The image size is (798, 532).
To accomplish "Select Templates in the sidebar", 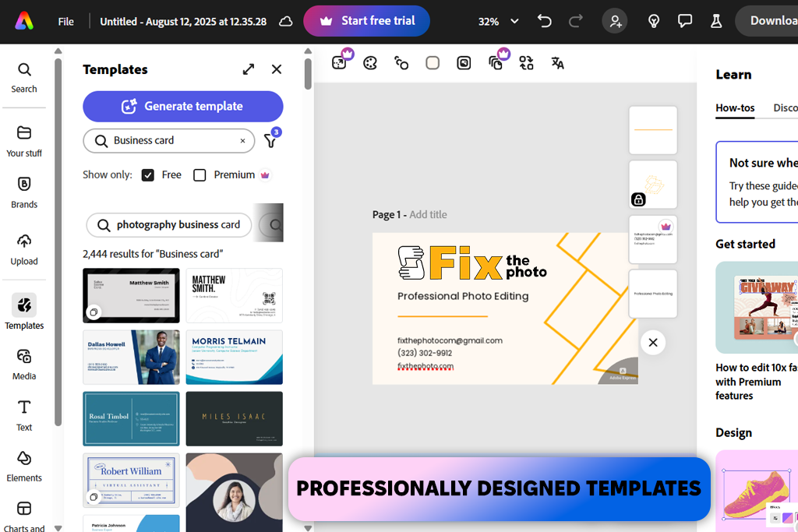I will [x=24, y=312].
